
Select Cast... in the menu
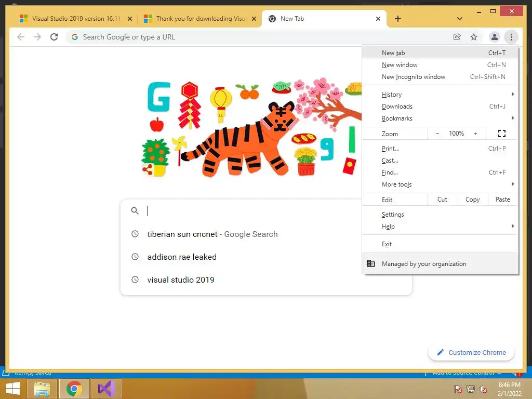coord(440,161)
